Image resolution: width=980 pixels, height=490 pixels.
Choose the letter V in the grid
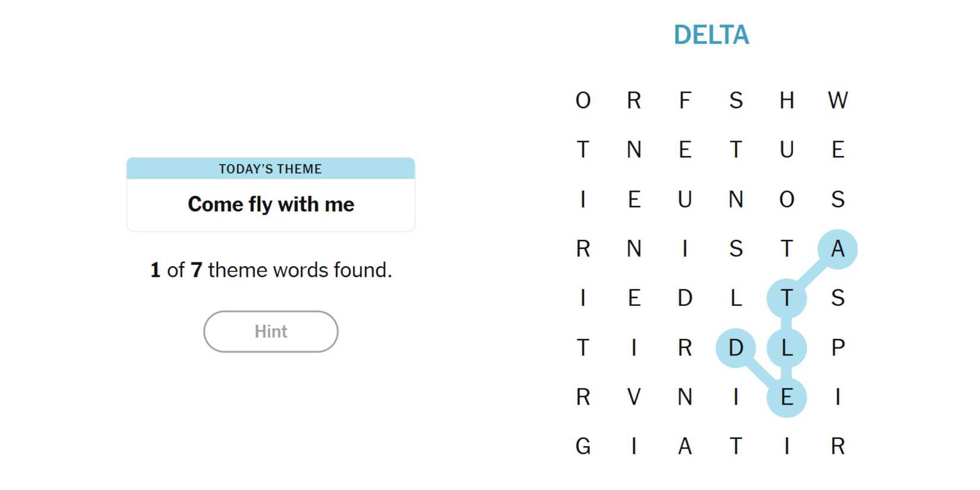click(634, 397)
